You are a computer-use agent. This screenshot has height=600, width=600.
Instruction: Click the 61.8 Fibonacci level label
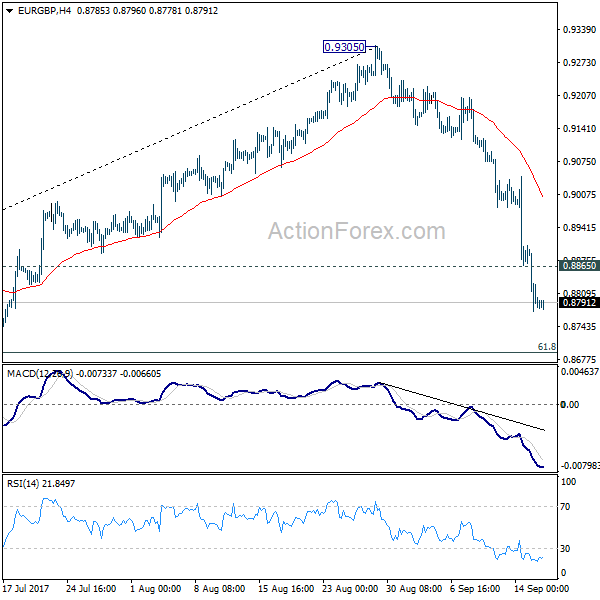coord(547,347)
